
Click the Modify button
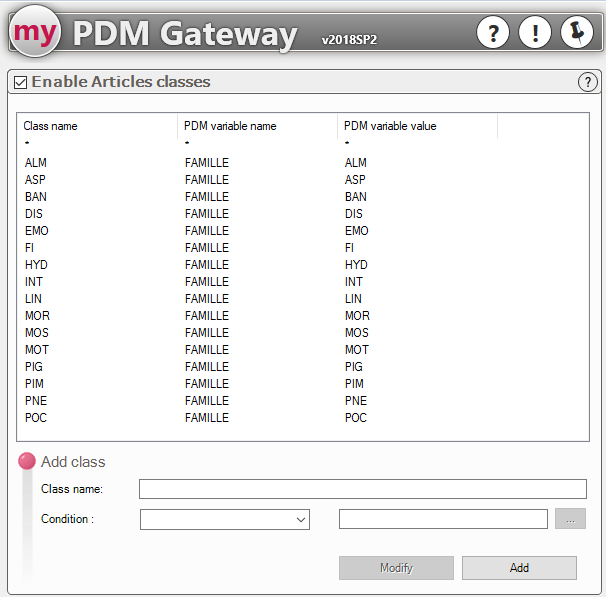pos(396,568)
